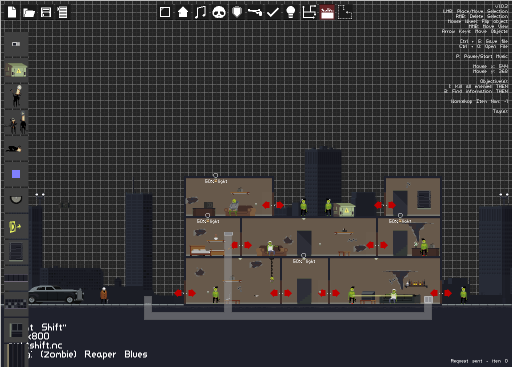Click the 'P: Pause/Start Music' hint

[482, 56]
